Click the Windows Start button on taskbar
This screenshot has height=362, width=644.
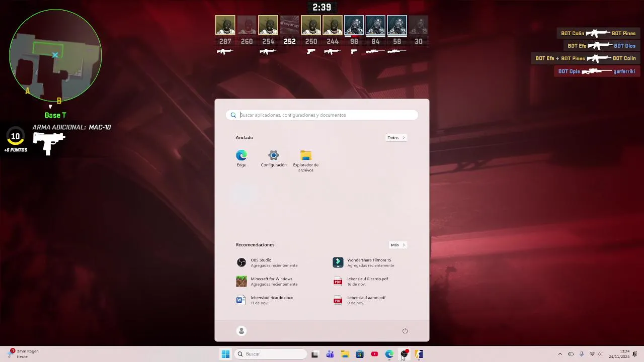225,354
